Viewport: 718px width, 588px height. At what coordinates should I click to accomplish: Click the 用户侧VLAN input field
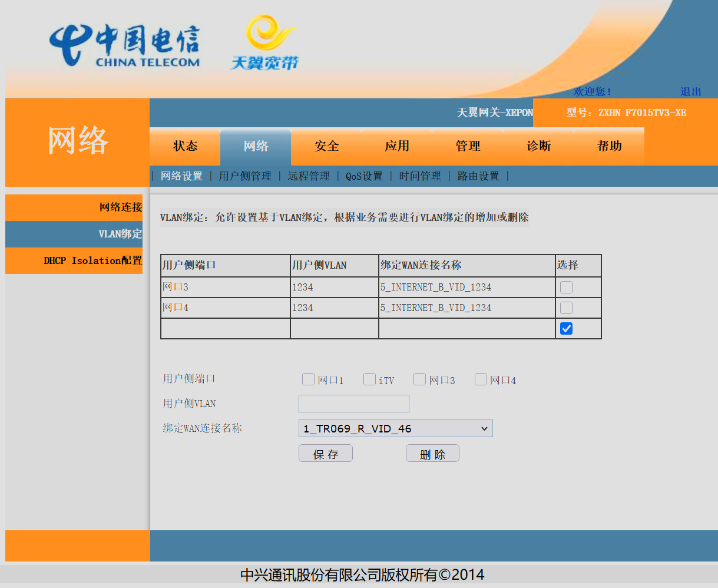[353, 404]
